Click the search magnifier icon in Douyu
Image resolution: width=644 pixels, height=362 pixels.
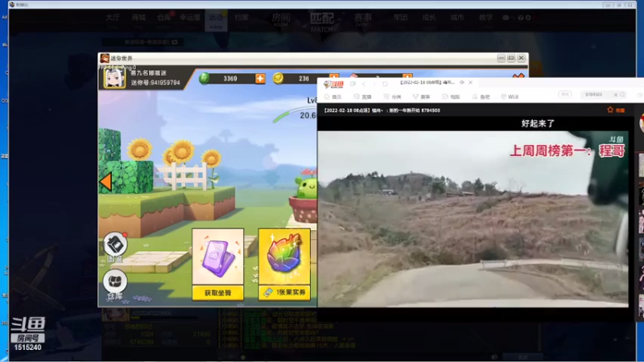(x=622, y=95)
